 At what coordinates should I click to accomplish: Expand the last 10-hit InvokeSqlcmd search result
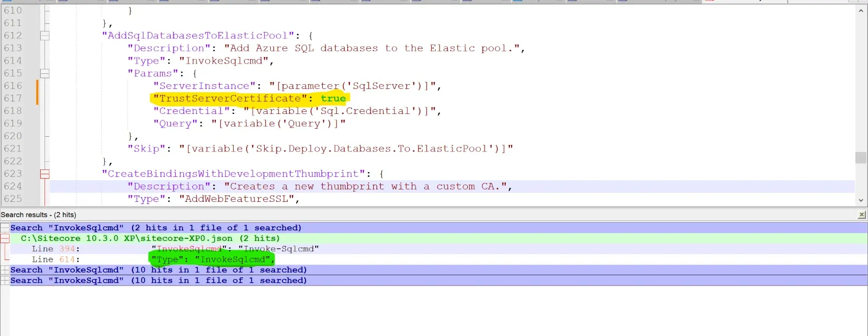(5, 281)
